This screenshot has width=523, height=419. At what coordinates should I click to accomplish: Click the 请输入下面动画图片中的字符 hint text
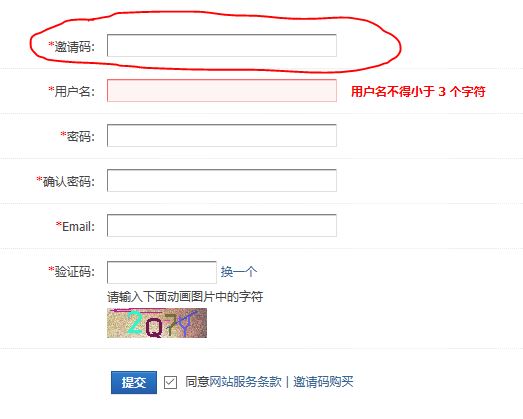185,296
